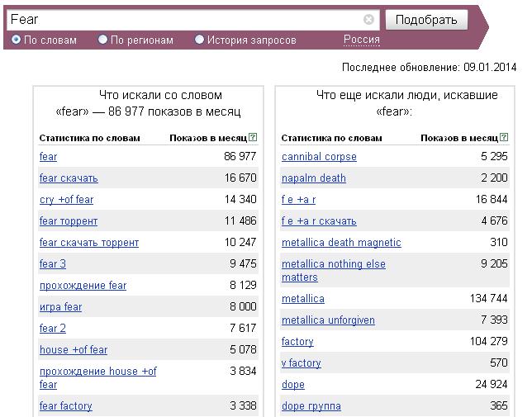The height and width of the screenshot is (417, 532).
Task: Click right 'Статистика по словам' column header
Action: pyautogui.click(x=331, y=138)
